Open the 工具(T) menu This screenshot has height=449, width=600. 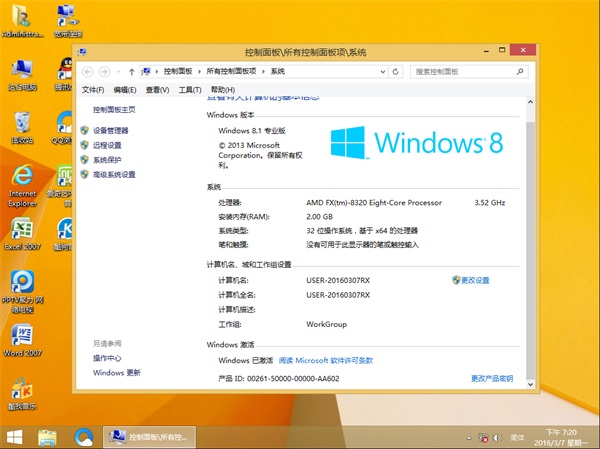pyautogui.click(x=189, y=90)
